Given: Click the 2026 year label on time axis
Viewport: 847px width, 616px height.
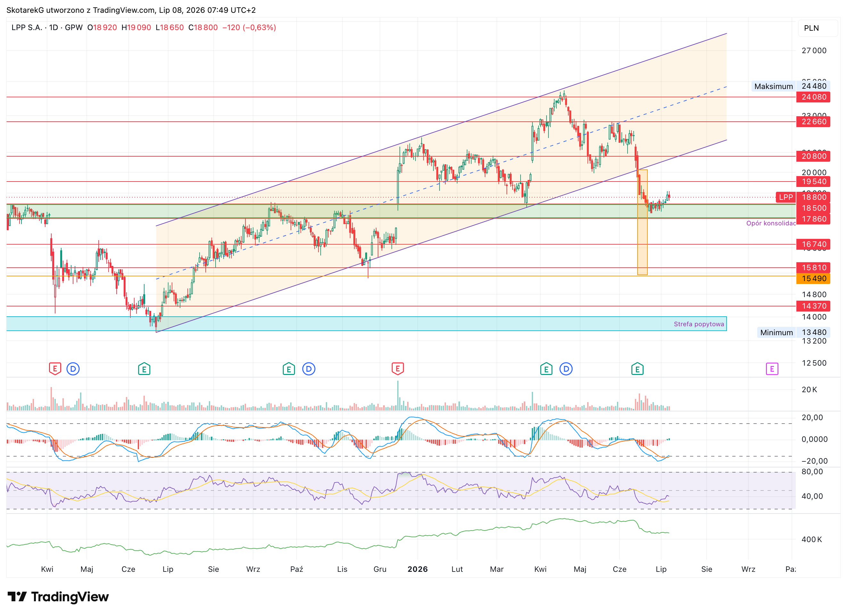Looking at the screenshot, I should 417,569.
